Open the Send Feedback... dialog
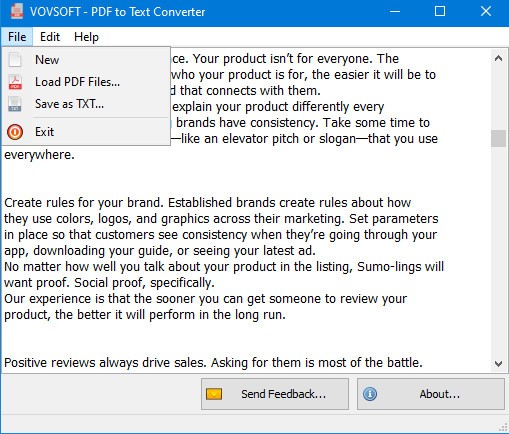The height and width of the screenshot is (434, 509). click(x=275, y=394)
